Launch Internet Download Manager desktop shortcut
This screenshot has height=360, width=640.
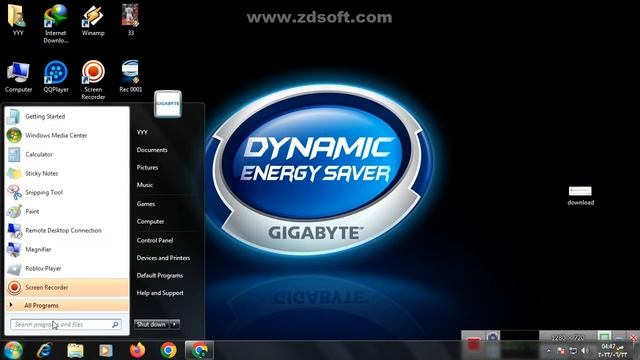point(56,23)
